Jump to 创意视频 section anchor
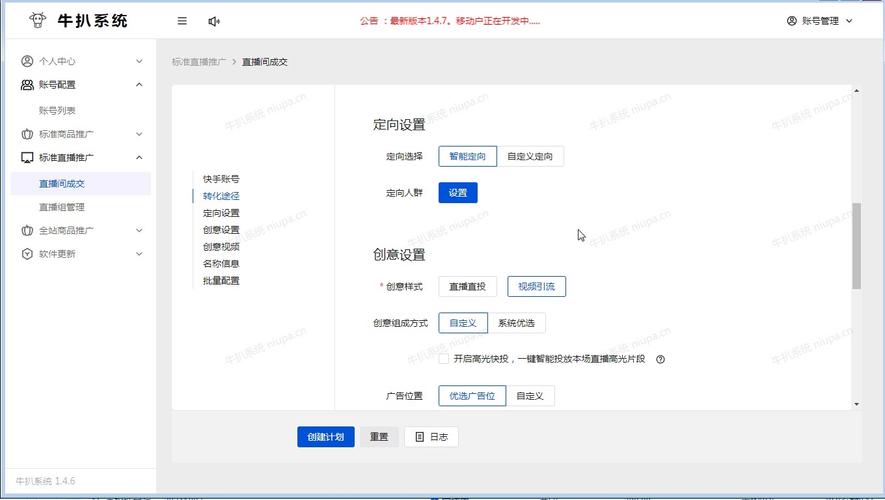 pyautogui.click(x=221, y=247)
